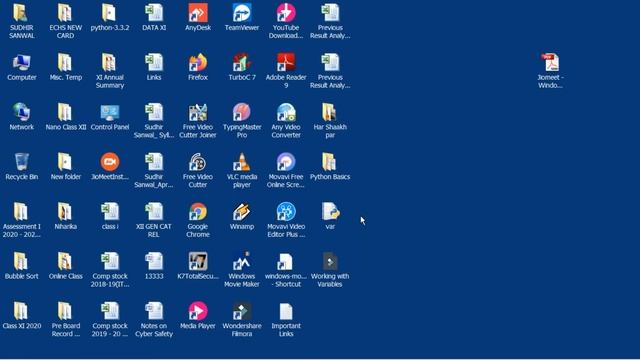The height and width of the screenshot is (360, 640).
Task: Select the Jiomeet PDF file icon
Action: click(550, 63)
